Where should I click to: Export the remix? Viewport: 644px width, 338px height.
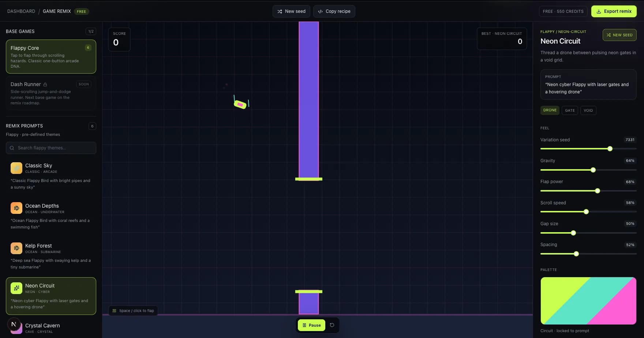[614, 11]
